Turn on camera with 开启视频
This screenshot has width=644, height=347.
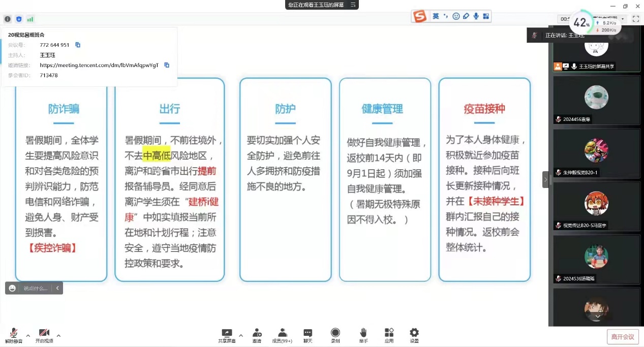tap(44, 335)
